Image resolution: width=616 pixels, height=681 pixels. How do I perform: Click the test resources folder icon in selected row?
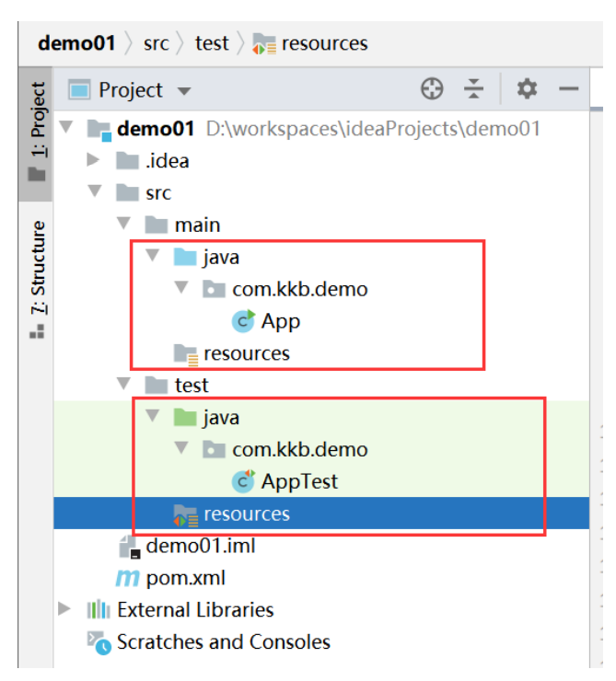tap(185, 515)
